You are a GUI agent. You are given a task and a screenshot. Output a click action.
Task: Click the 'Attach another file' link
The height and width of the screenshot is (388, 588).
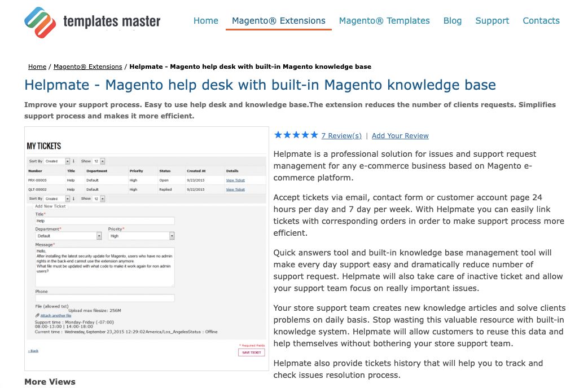tap(55, 316)
